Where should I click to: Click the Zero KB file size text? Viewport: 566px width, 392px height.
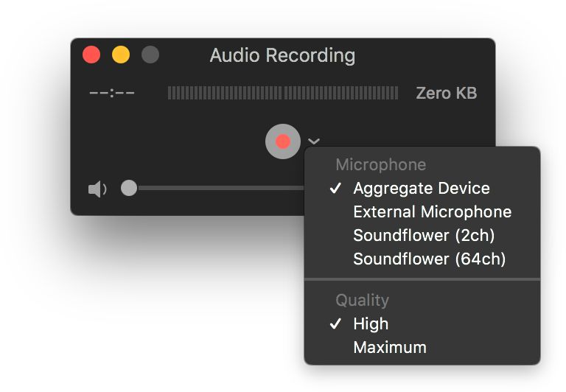tap(447, 93)
